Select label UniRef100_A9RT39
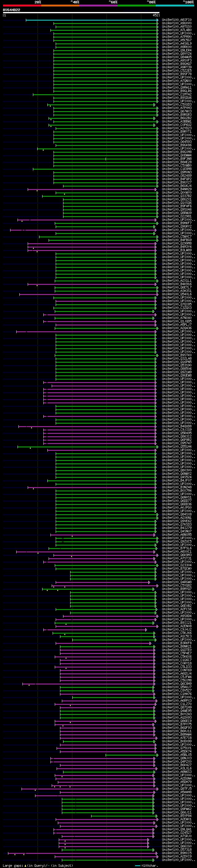197x868 pixels. coord(176,67)
